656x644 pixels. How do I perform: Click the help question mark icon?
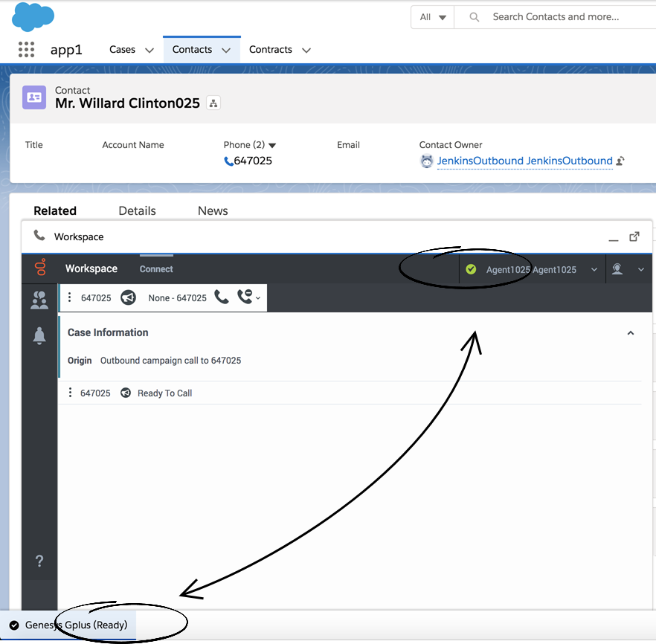coord(39,561)
